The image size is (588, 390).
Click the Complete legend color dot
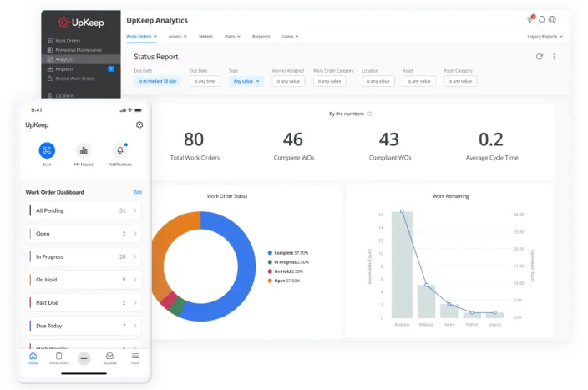click(x=270, y=253)
